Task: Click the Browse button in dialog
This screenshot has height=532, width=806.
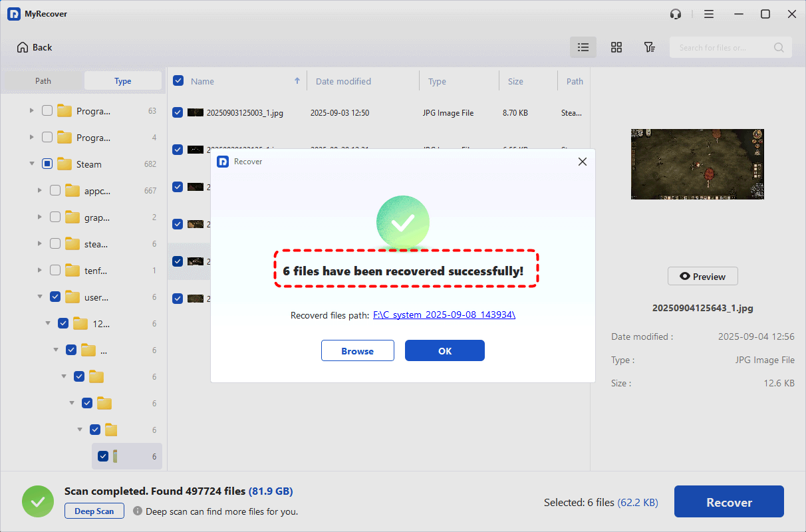Action: tap(358, 351)
